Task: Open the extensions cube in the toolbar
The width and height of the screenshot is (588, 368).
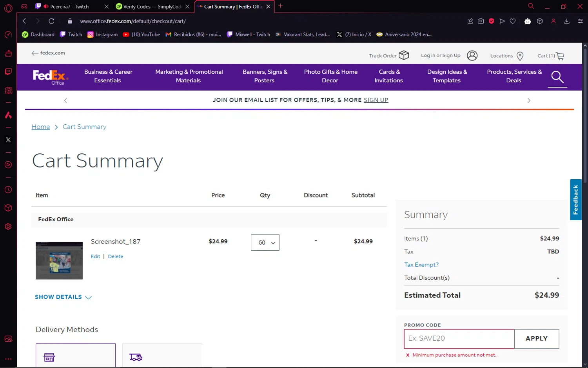Action: click(540, 21)
